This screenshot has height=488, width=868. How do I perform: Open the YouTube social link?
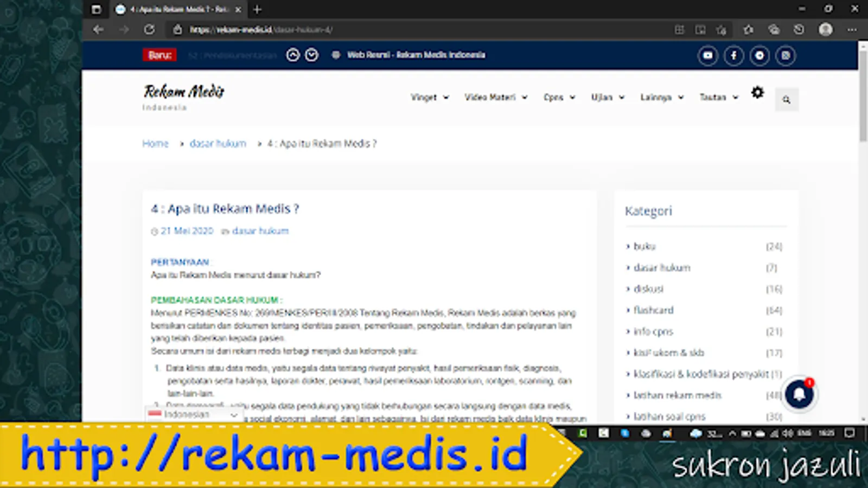coord(708,55)
